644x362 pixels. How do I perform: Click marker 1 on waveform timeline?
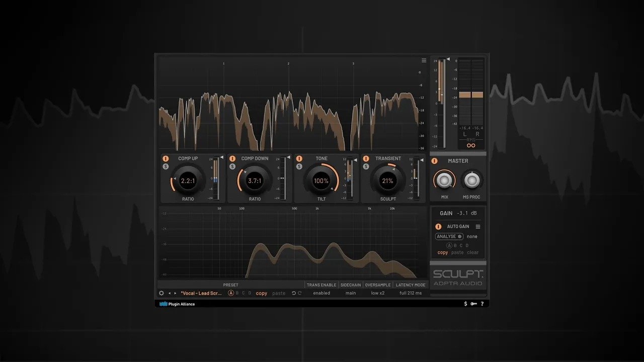[x=224, y=64]
